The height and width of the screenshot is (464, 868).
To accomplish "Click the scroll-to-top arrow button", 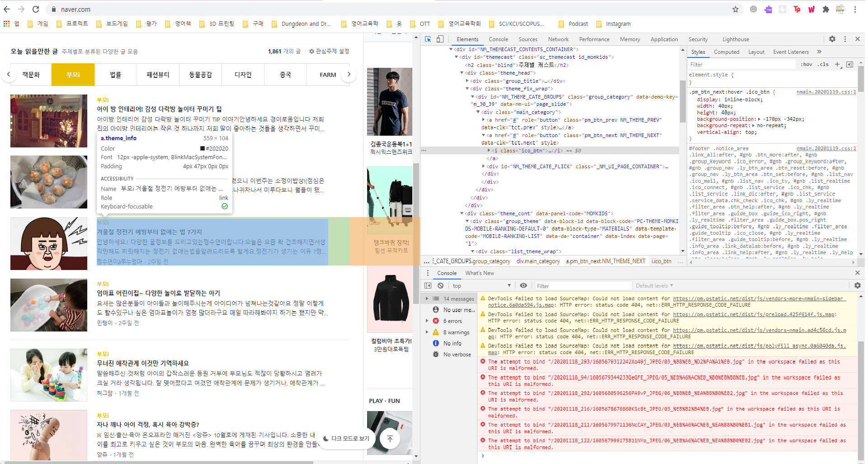I will (x=390, y=438).
